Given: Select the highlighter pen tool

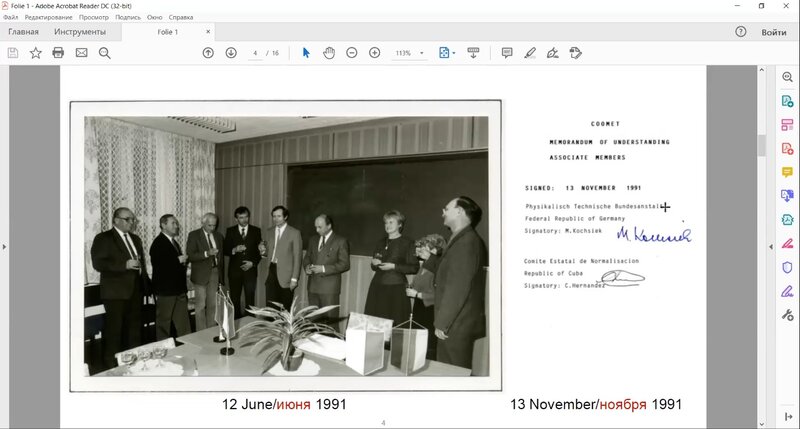Looking at the screenshot, I should [530, 53].
